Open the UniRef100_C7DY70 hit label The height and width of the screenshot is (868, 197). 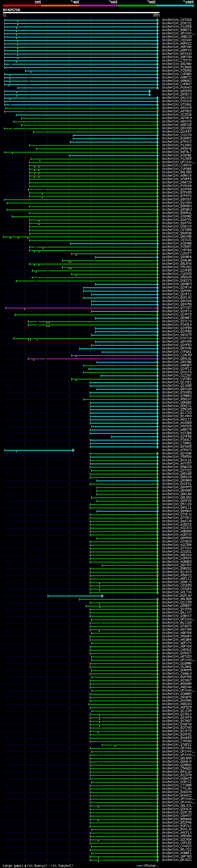pos(176,61)
